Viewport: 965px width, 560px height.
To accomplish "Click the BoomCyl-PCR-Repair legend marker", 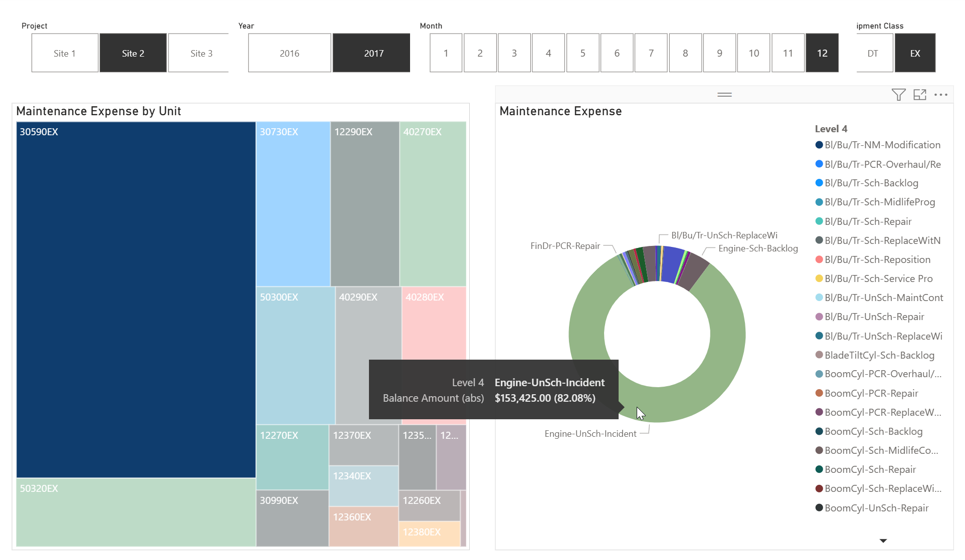I will pos(819,393).
